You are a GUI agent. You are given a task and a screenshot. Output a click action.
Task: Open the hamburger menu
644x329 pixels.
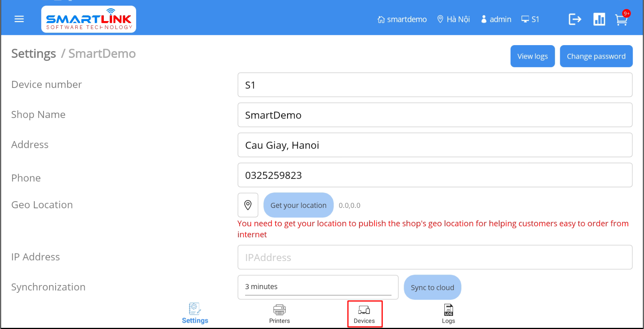tap(19, 19)
